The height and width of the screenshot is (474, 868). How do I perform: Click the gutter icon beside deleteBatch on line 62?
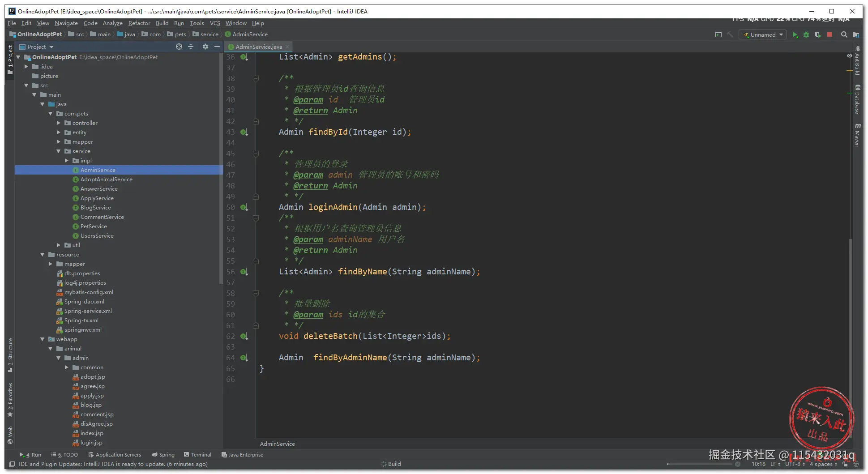(x=244, y=336)
